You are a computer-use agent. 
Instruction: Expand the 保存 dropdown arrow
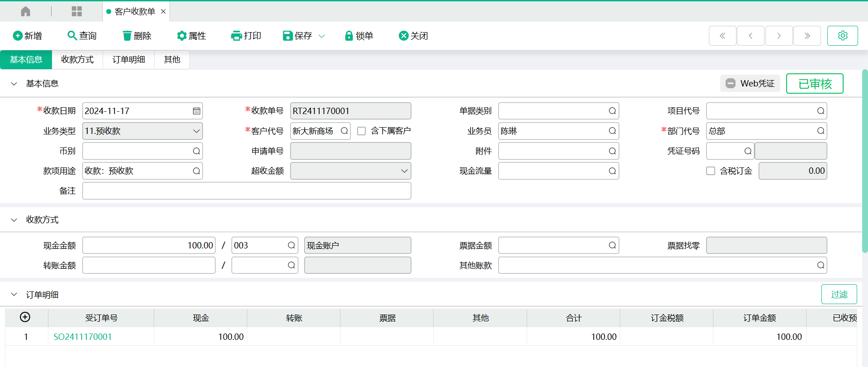tap(322, 36)
